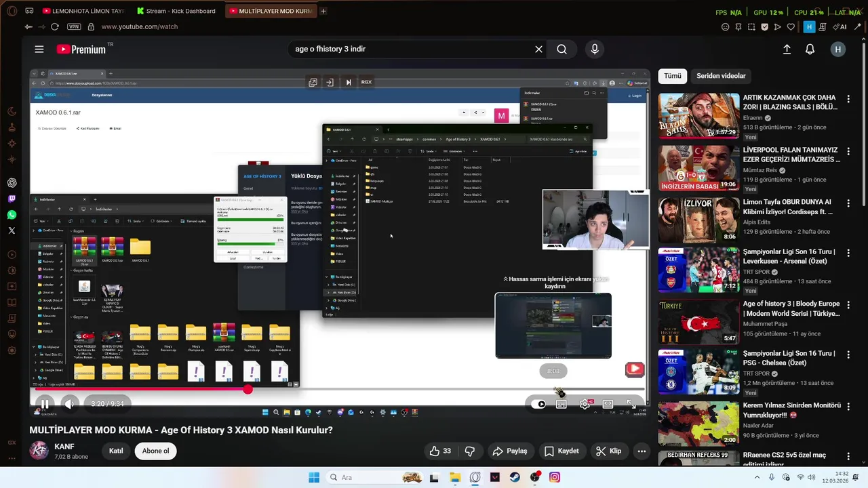
Task: Save video with Kaydet button
Action: pyautogui.click(x=561, y=451)
